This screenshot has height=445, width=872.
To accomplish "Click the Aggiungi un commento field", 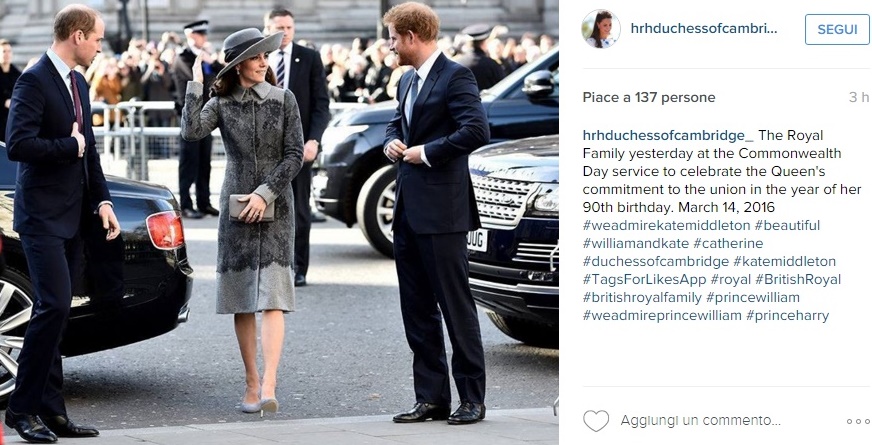I will (x=701, y=421).
